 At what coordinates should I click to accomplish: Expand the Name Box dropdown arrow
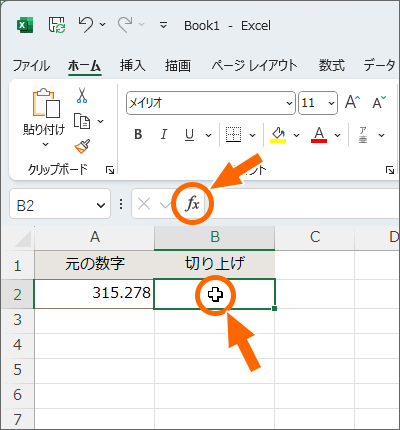click(101, 205)
